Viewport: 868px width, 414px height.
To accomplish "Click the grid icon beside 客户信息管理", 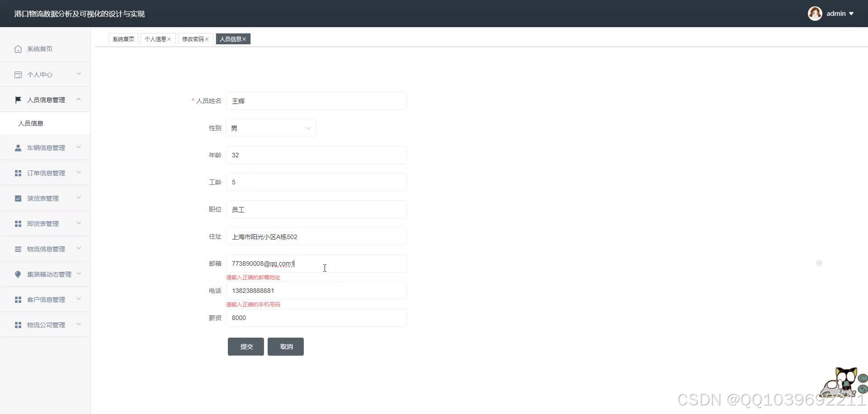I will [x=18, y=300].
